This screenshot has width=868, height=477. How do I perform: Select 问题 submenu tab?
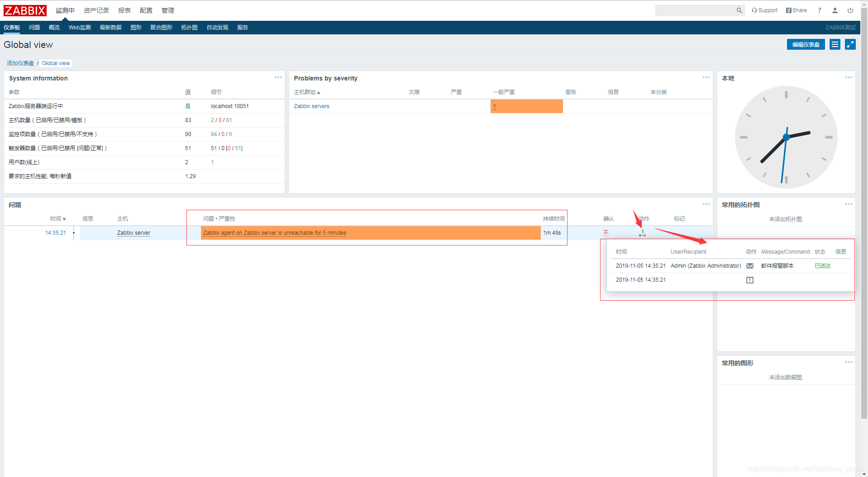pyautogui.click(x=34, y=28)
